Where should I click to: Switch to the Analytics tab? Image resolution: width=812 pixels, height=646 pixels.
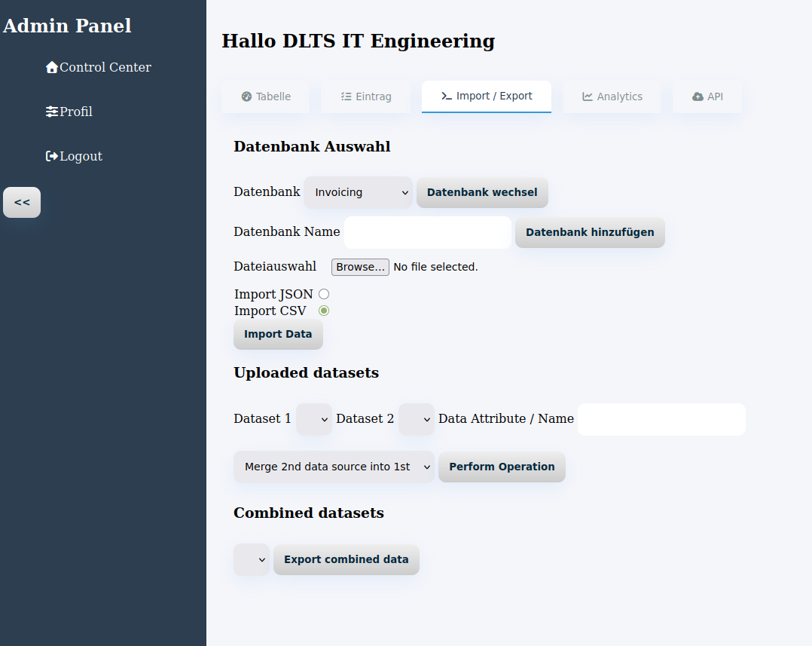[x=612, y=96]
